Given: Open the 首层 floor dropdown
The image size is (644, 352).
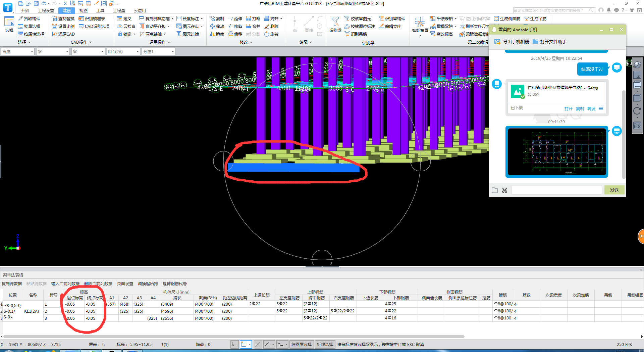Looking at the screenshot, I should pyautogui.click(x=18, y=51).
